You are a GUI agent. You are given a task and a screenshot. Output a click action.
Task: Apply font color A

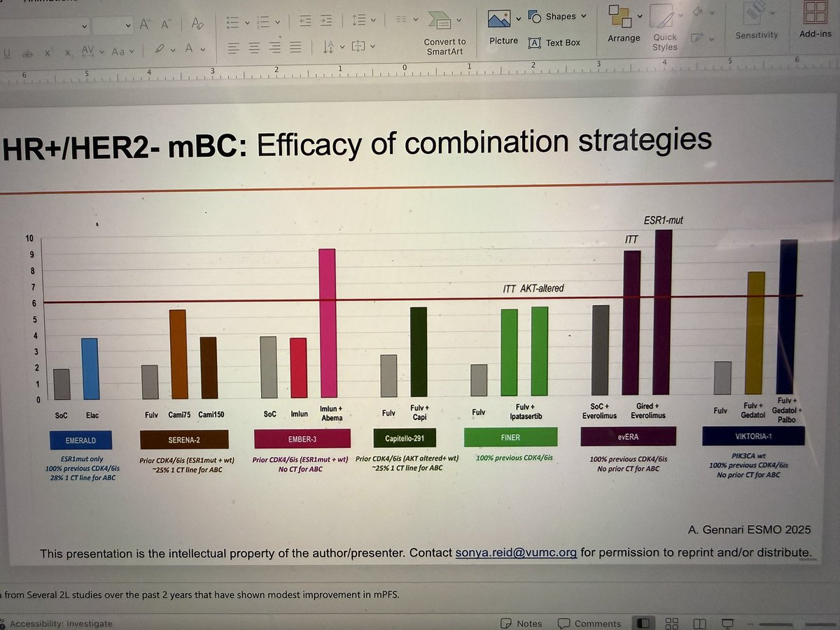point(189,49)
